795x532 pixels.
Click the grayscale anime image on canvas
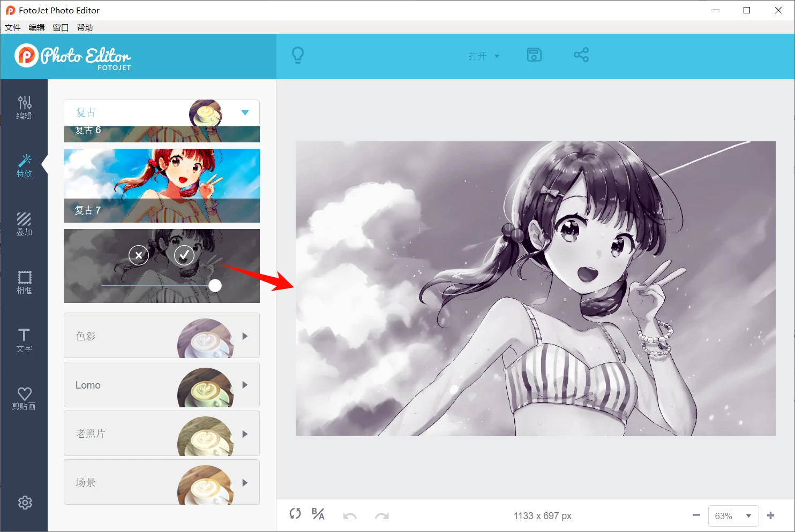point(536,288)
